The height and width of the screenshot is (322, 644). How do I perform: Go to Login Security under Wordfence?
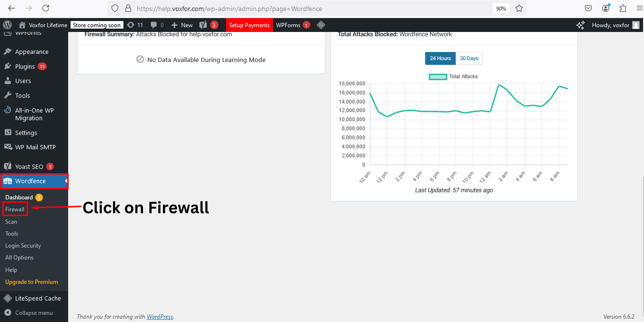tap(23, 245)
